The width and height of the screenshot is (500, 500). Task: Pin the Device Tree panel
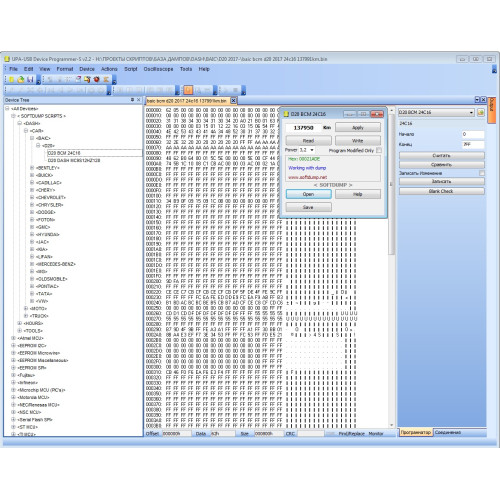[x=132, y=100]
